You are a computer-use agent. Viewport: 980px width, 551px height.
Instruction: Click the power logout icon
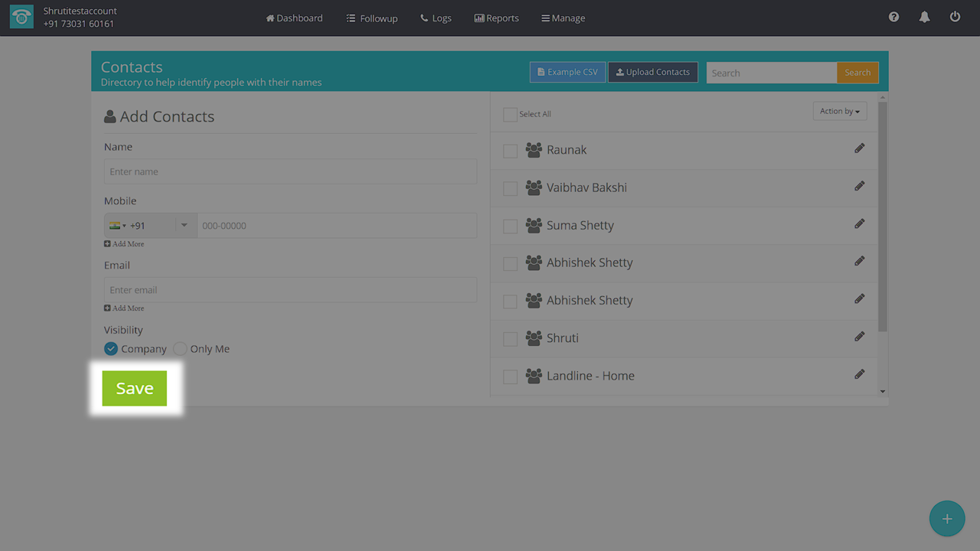click(x=955, y=17)
